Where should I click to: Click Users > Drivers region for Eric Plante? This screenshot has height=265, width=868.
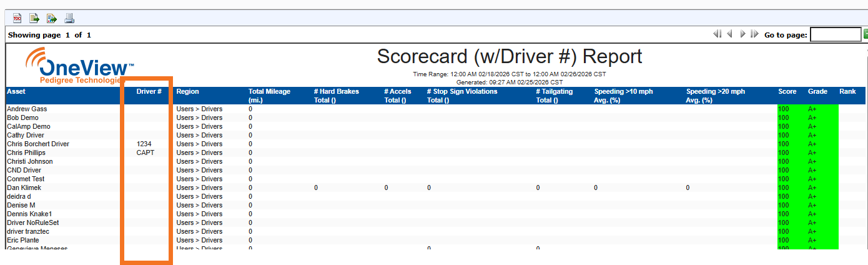tap(199, 240)
